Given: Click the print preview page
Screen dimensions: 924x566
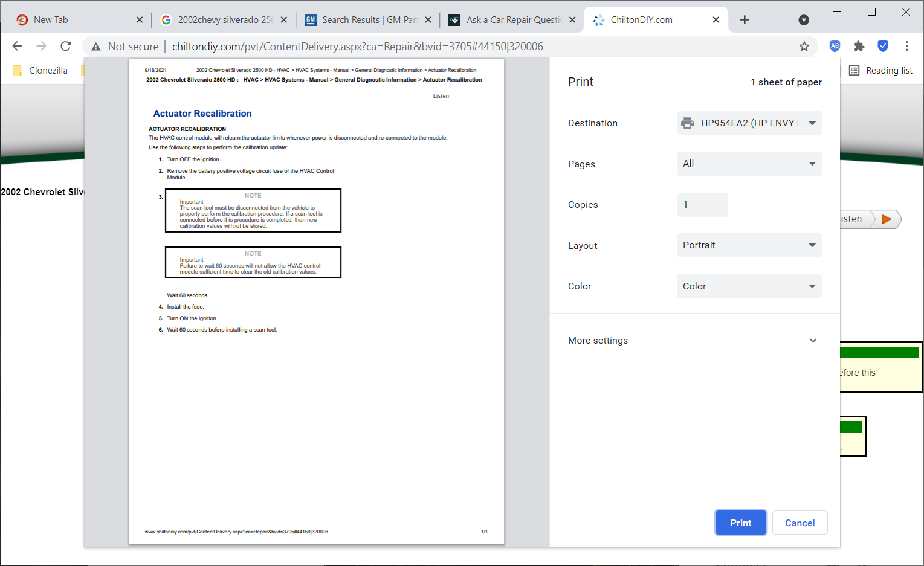Looking at the screenshot, I should (x=317, y=301).
